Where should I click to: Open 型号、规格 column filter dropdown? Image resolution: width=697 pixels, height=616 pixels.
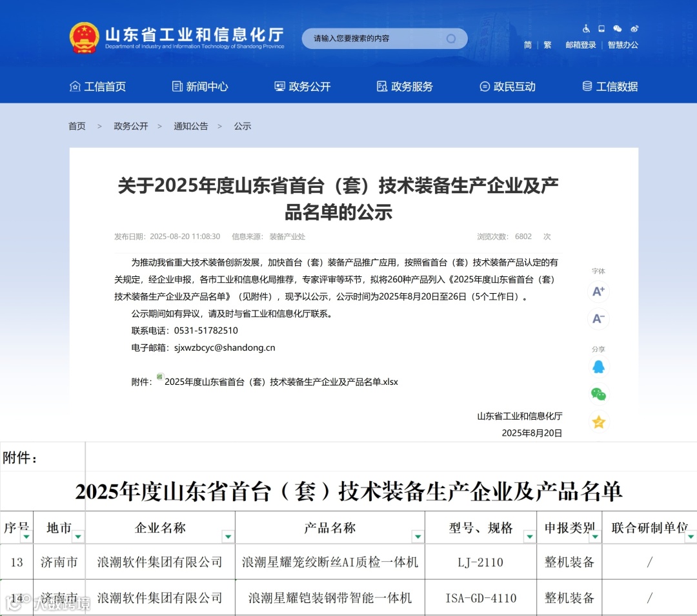tap(529, 537)
